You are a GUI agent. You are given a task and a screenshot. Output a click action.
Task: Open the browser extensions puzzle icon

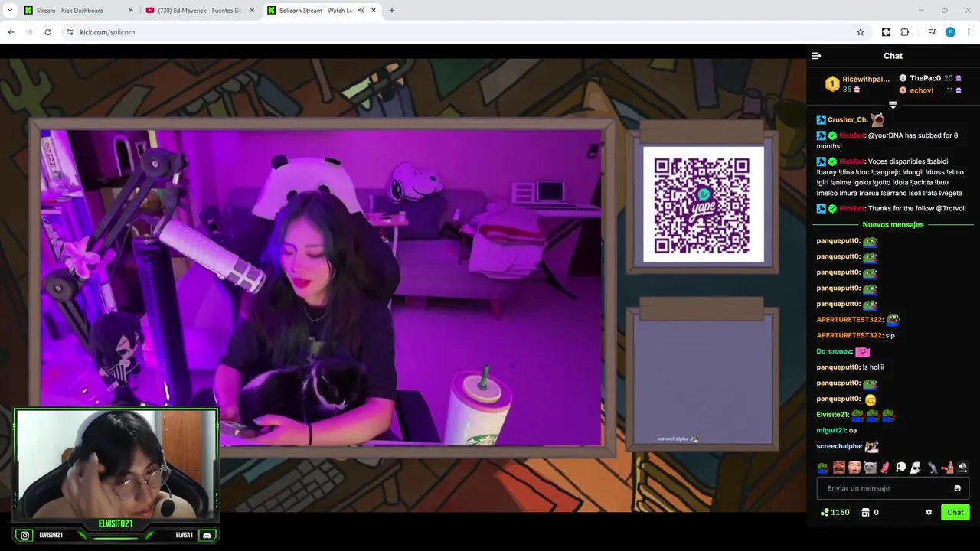click(904, 32)
